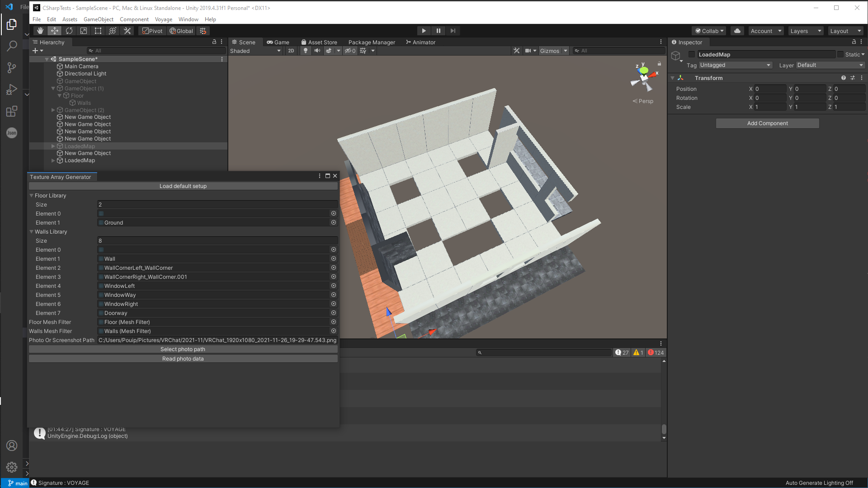Image resolution: width=868 pixels, height=488 pixels.
Task: Select the Hand tool in toolbar
Action: 40,31
